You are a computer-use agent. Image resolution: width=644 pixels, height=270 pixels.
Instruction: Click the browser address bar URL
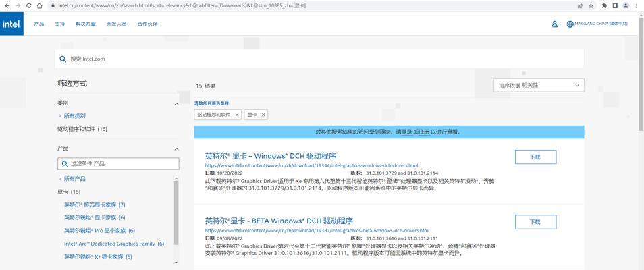(182, 6)
